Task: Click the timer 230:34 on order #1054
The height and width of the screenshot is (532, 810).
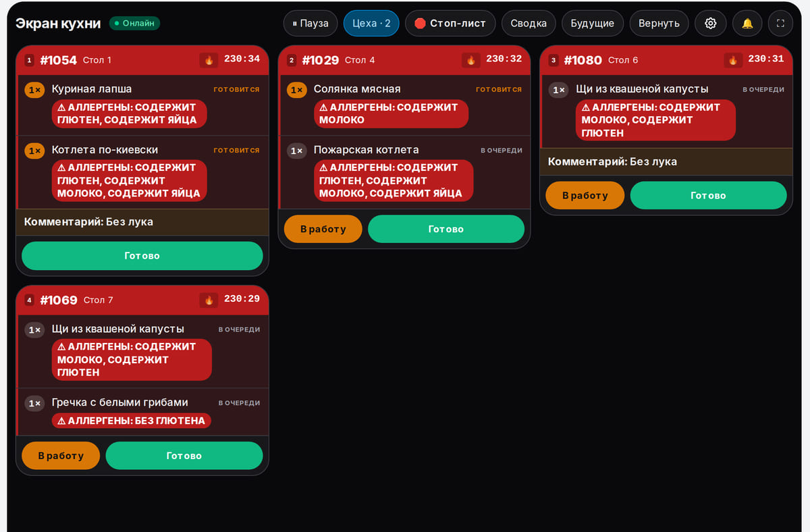Action: pos(242,59)
